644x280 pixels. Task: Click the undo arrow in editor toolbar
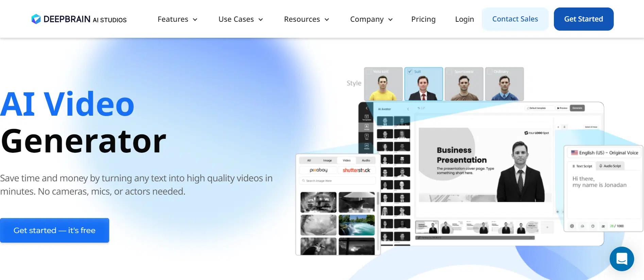point(419,108)
